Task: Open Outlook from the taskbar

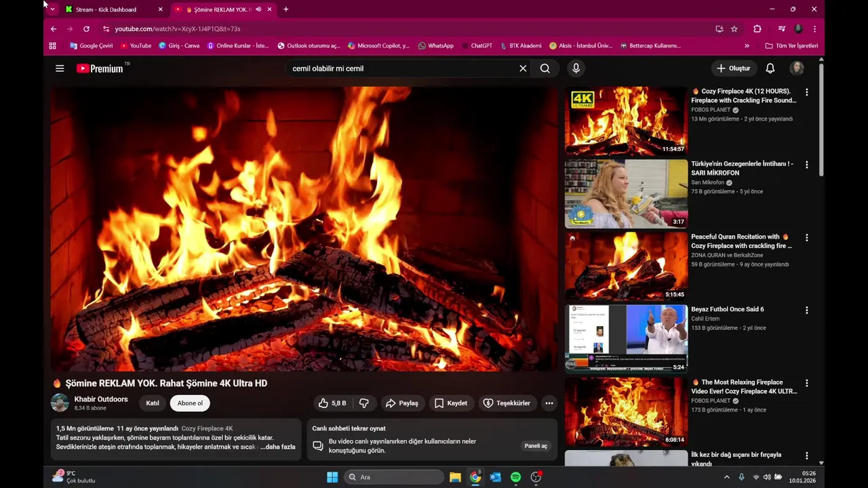Action: pyautogui.click(x=496, y=477)
